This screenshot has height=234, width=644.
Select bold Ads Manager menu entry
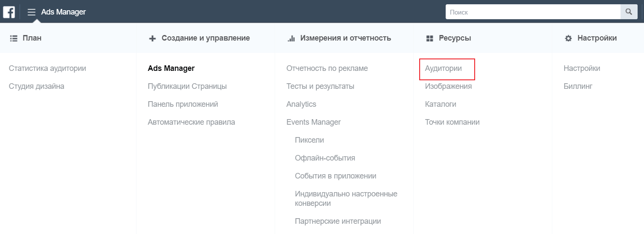(171, 68)
